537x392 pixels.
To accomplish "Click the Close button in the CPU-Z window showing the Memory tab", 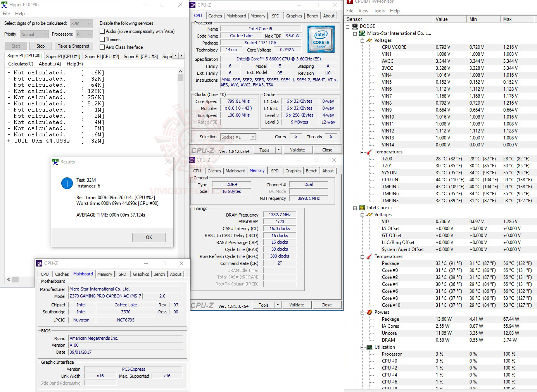I will (x=326, y=305).
